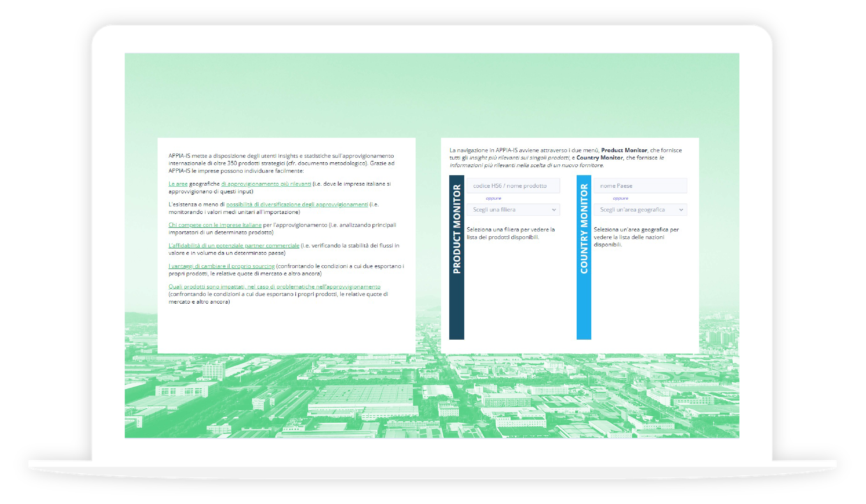Click bold 'Country Monitor' text in intro

[600, 158]
